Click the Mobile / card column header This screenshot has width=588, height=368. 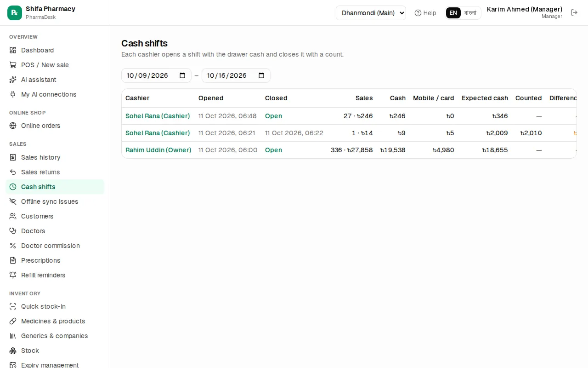434,98
